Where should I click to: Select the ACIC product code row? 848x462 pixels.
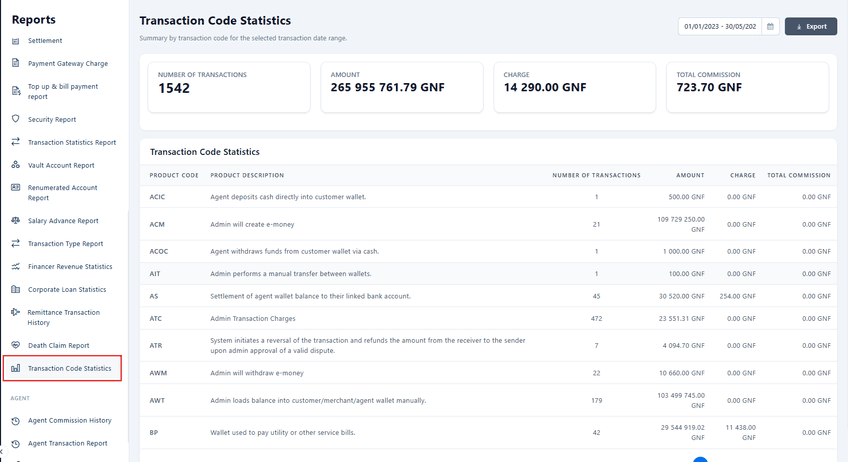coord(488,197)
